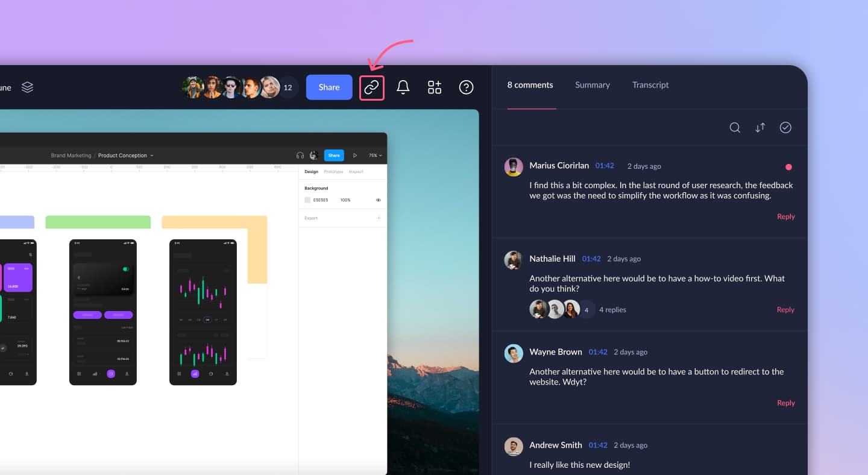The height and width of the screenshot is (475, 868).
Task: Click the user avatar in the design window toolbar
Action: point(314,156)
